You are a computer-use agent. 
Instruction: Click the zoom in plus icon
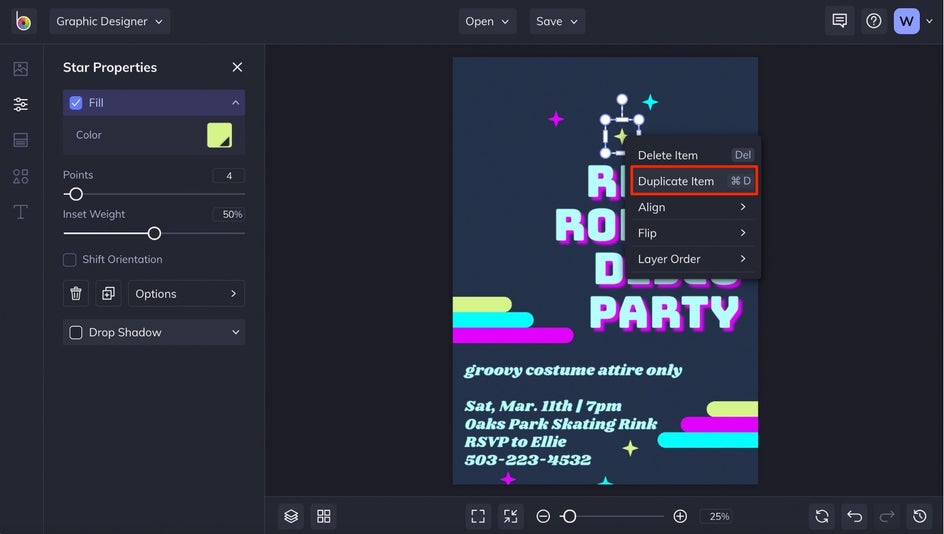(680, 516)
